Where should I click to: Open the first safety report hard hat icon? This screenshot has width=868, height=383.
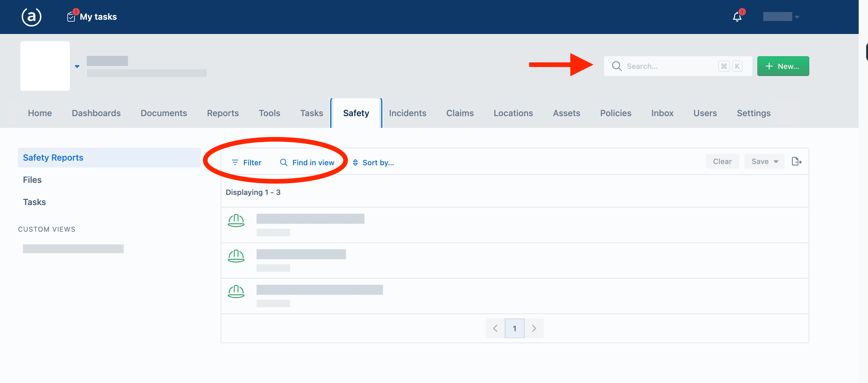[236, 221]
